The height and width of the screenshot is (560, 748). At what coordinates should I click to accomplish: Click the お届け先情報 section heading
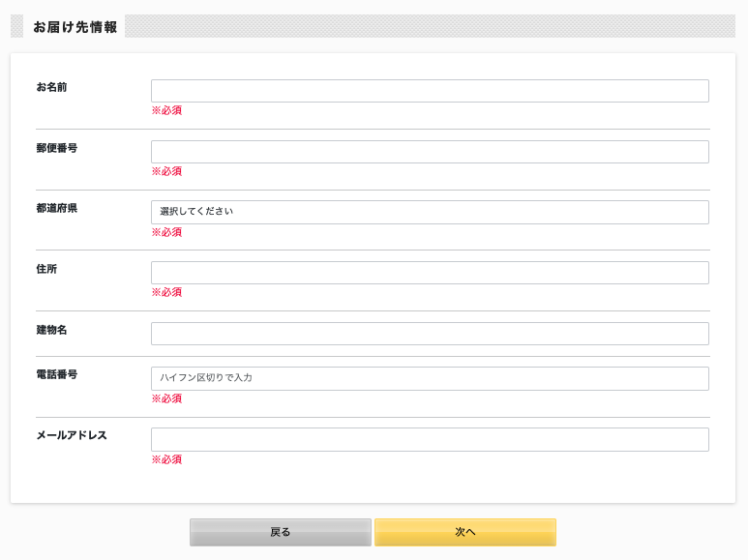(75, 27)
